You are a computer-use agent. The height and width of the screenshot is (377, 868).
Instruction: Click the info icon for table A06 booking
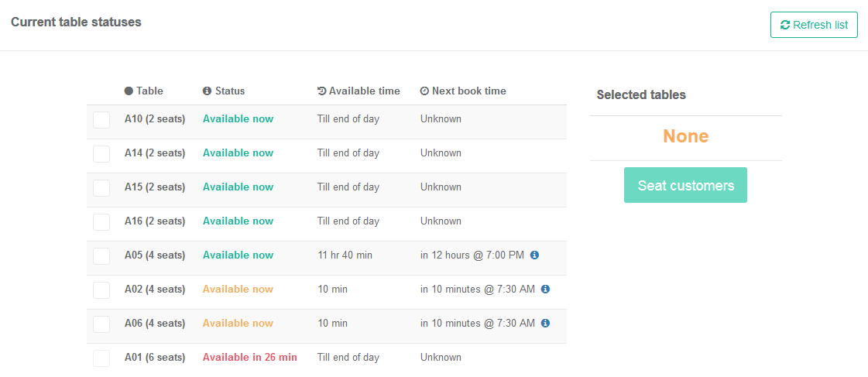[545, 324]
